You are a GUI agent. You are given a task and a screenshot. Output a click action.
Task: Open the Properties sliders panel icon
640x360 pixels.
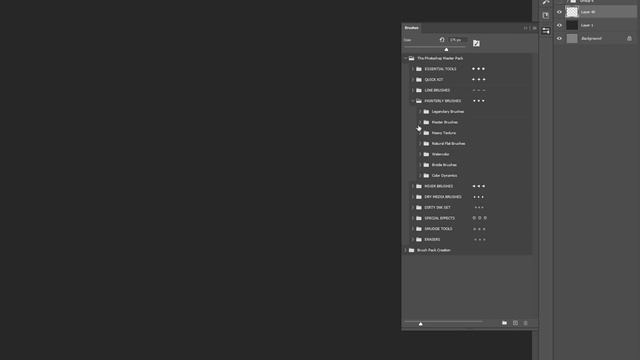pyautogui.click(x=546, y=31)
